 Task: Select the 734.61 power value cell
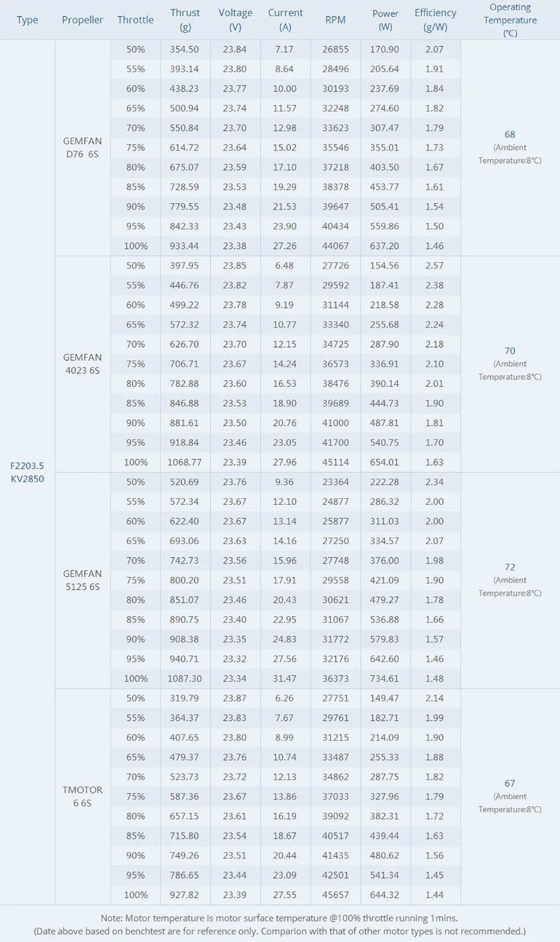[385, 678]
